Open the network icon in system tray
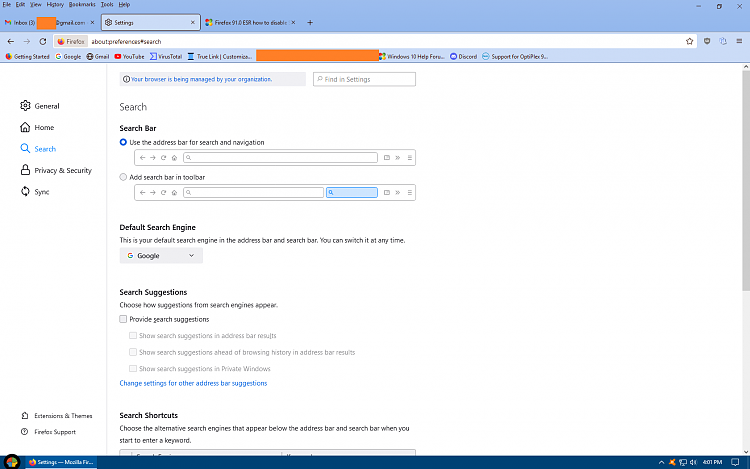750x469 pixels. 683,462
